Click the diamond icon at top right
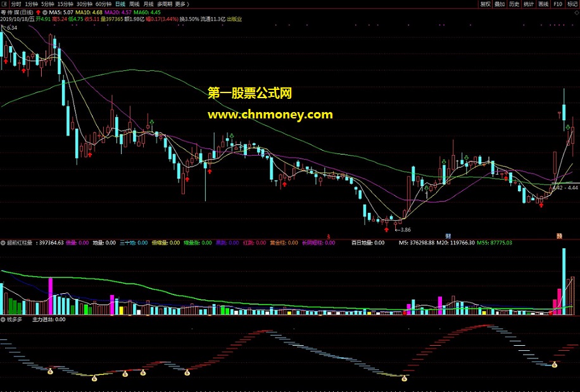 [x=576, y=13]
